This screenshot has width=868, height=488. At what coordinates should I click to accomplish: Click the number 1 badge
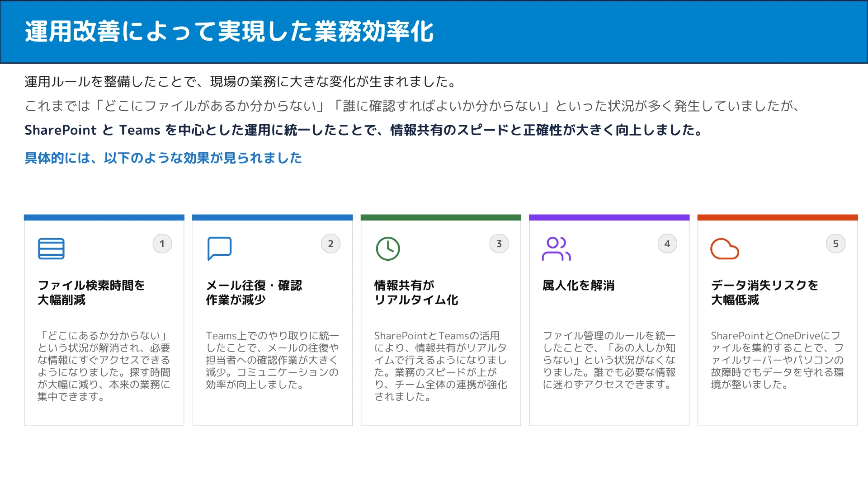coord(162,244)
